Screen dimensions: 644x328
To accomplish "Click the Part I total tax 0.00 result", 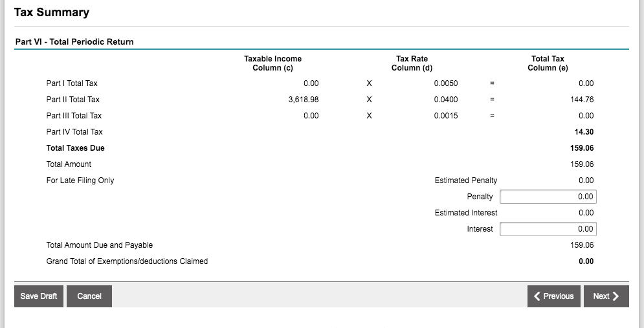I will coord(586,83).
